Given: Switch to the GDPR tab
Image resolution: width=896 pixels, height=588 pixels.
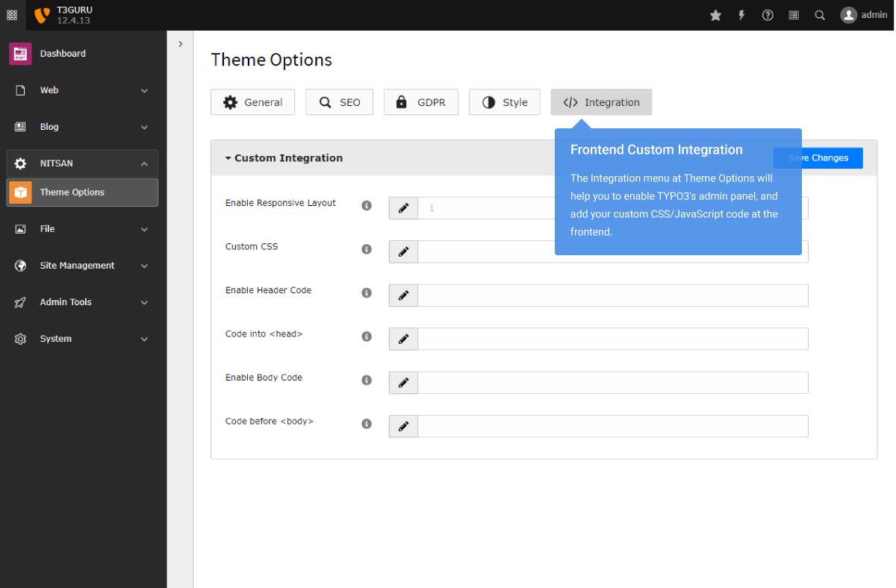Looking at the screenshot, I should click(x=420, y=102).
